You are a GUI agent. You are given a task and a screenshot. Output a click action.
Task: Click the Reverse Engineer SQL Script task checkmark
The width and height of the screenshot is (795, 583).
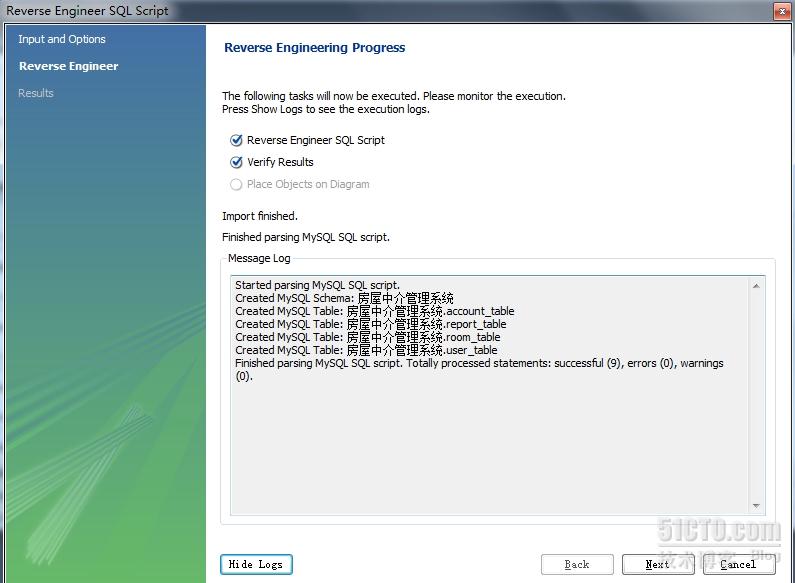point(236,140)
